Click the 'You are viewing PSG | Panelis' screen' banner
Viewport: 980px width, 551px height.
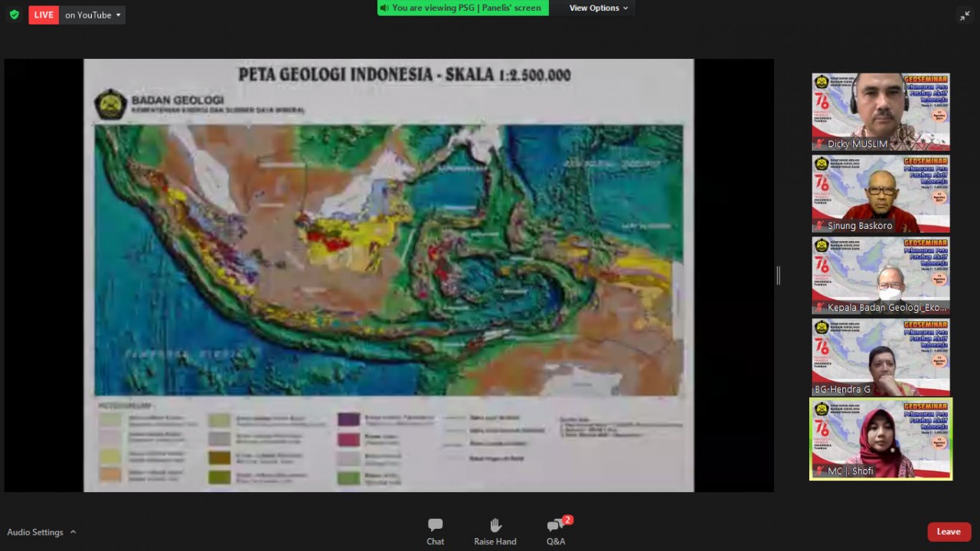[463, 8]
